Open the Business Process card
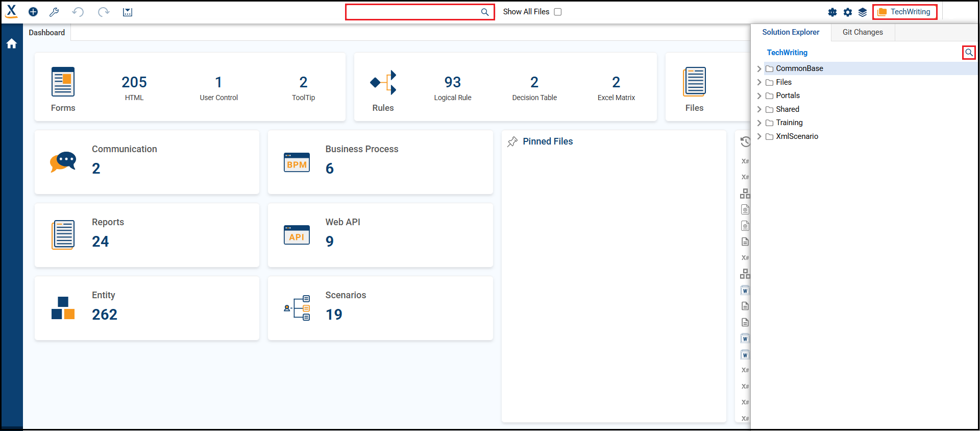980x431 pixels. tap(380, 162)
